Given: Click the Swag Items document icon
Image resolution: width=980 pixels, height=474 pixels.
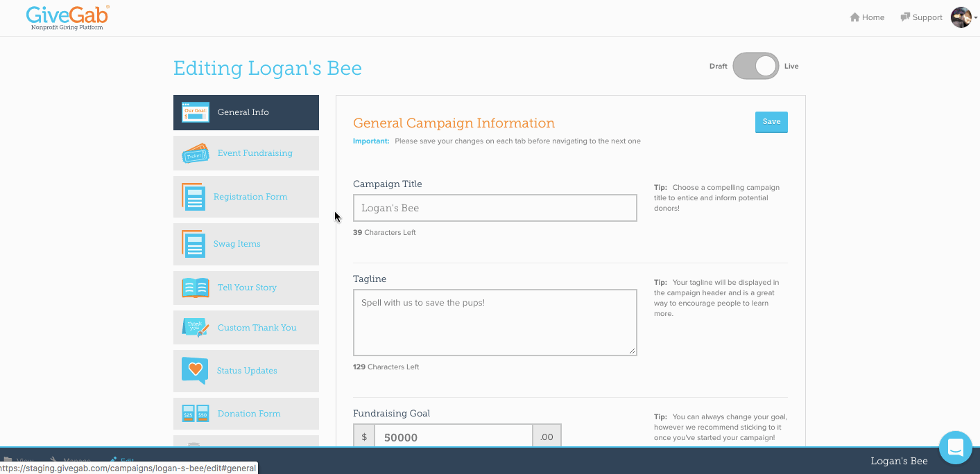Looking at the screenshot, I should (194, 244).
